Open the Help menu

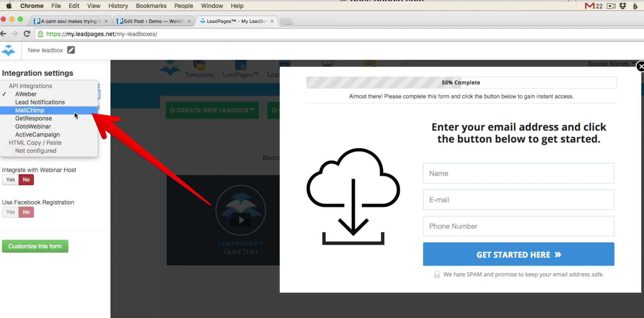pos(237,6)
